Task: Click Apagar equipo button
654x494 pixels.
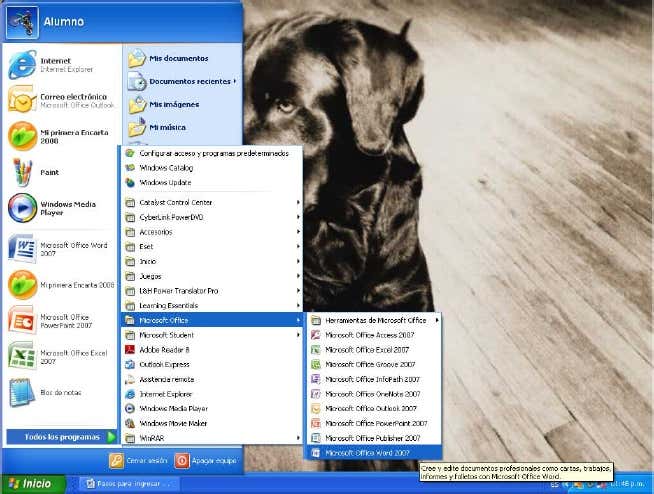Action: coord(206,461)
